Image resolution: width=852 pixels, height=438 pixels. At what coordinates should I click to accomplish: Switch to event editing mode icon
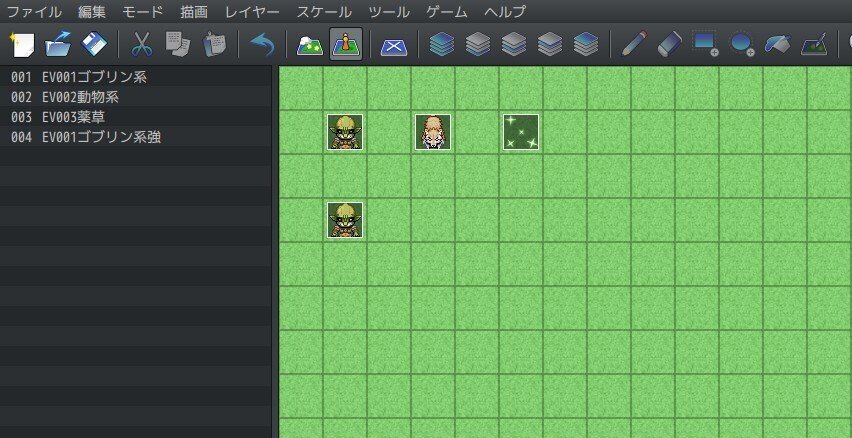346,45
